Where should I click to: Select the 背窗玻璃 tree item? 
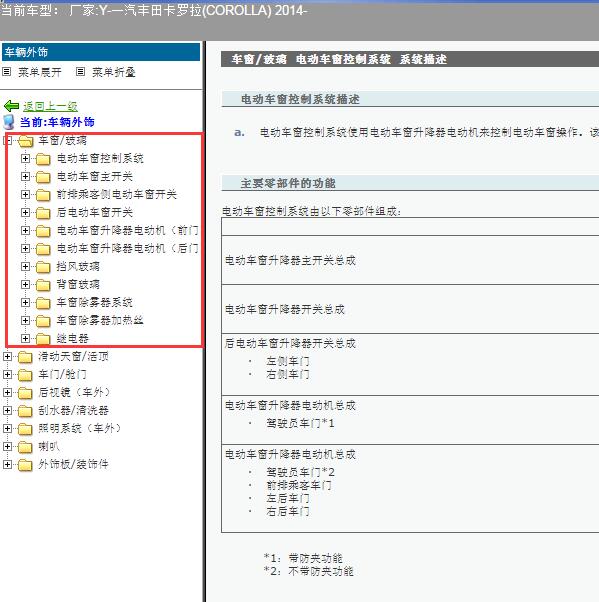pyautogui.click(x=78, y=284)
